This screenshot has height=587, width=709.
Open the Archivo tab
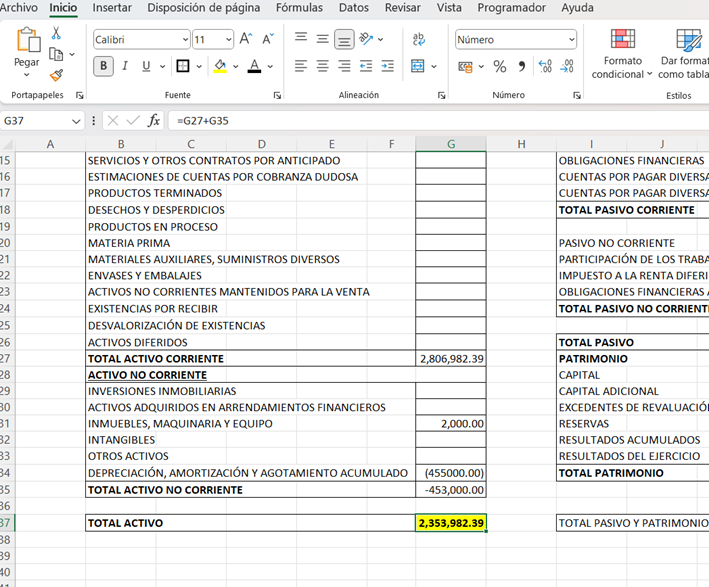tap(19, 8)
